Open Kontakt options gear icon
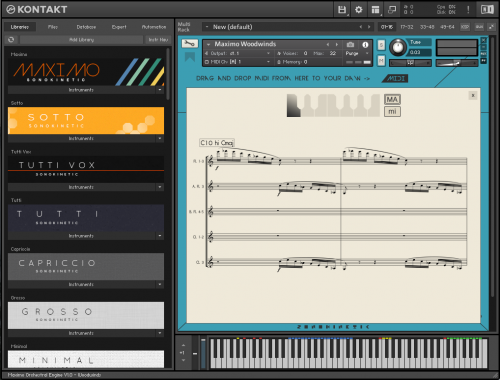Screen dimensions: 500x380 (x=359, y=10)
